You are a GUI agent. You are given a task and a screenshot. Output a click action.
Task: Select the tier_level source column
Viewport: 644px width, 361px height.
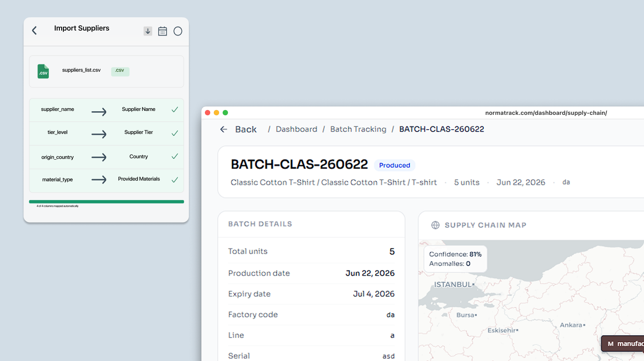click(58, 132)
